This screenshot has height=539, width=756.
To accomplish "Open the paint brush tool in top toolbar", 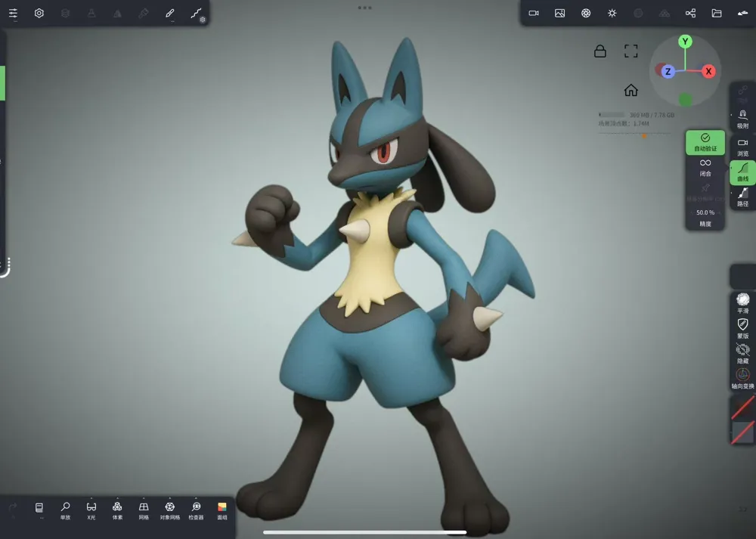I will (169, 13).
